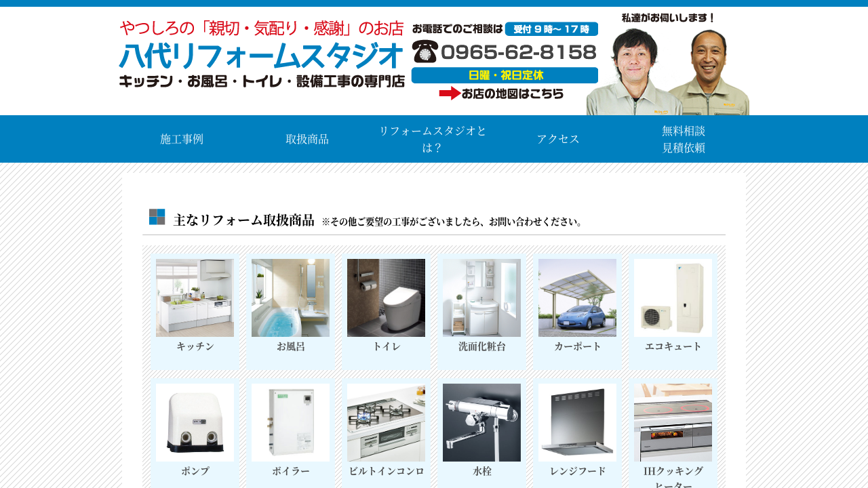Click the telephone icon beside phone number
The height and width of the screenshot is (488, 868).
425,52
